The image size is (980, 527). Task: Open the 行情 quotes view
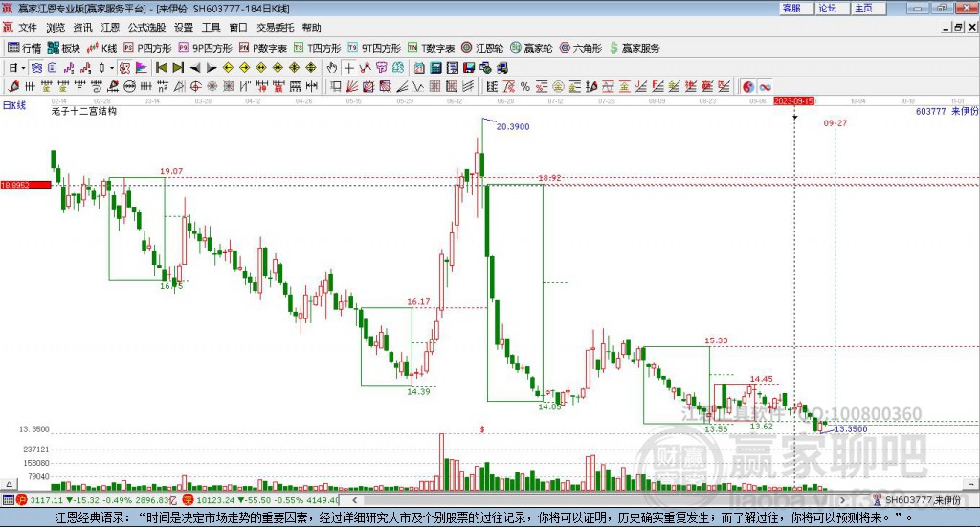click(24, 48)
